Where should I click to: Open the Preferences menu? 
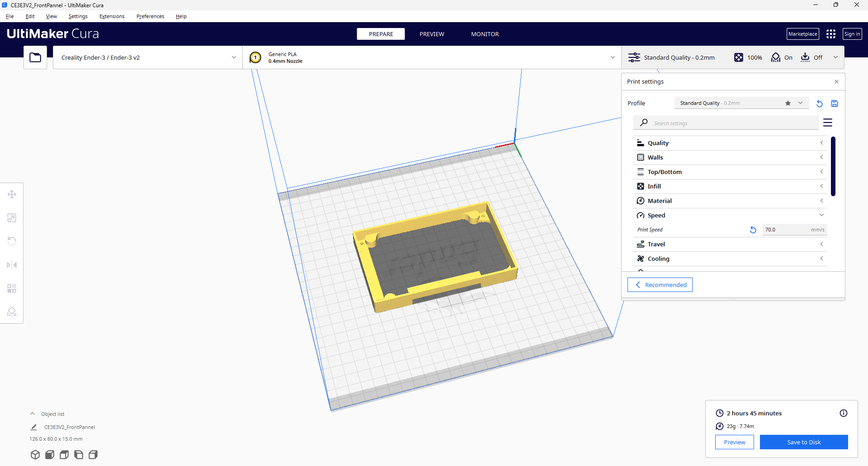pos(151,16)
